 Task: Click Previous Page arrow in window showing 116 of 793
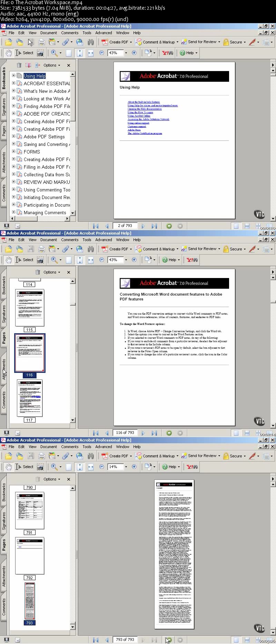coord(107,433)
